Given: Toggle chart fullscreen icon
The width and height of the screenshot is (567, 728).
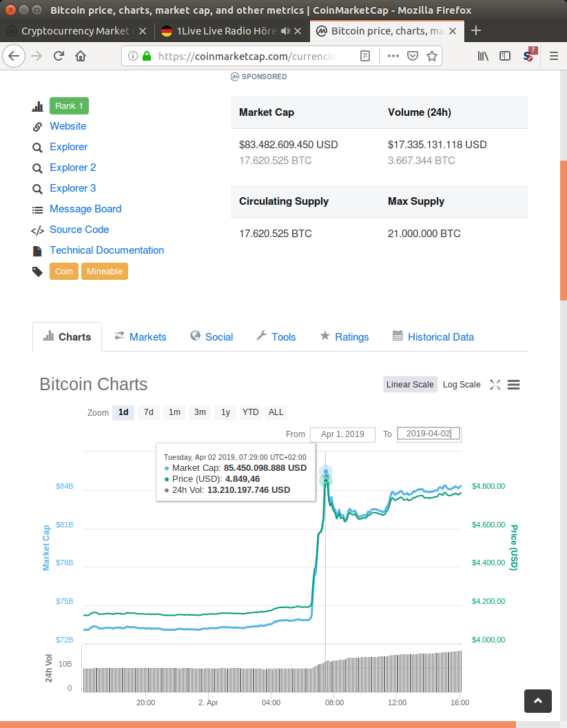Looking at the screenshot, I should click(495, 385).
